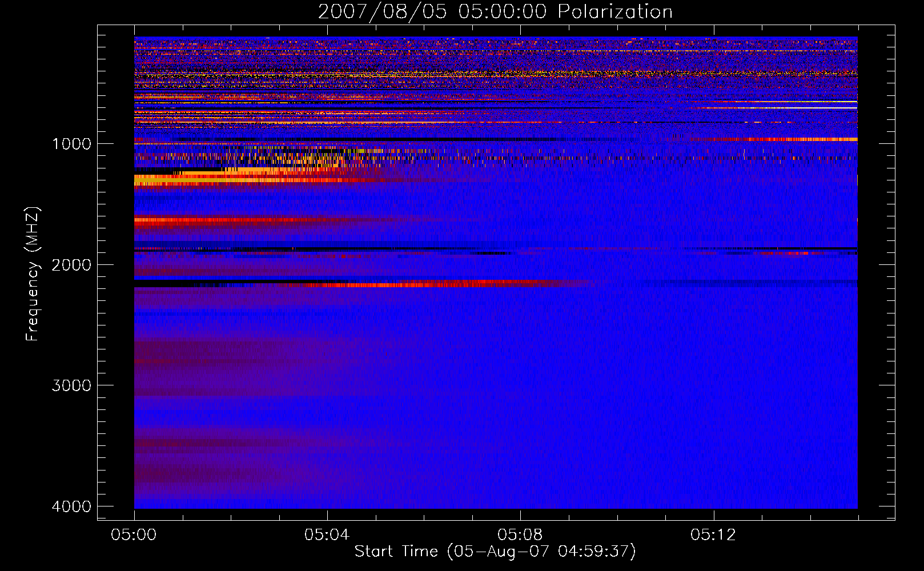Click the 2000 frequency tick label
924x571 pixels.
(x=71, y=264)
